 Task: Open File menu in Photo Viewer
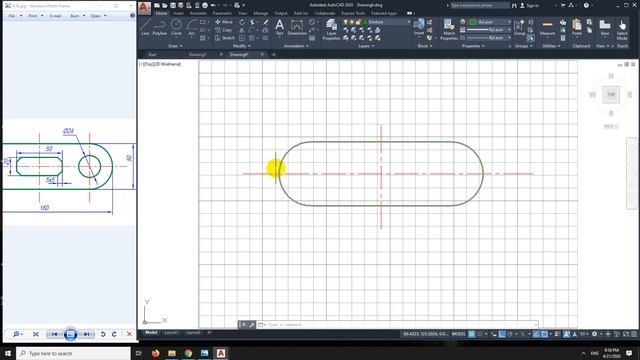pyautogui.click(x=12, y=16)
